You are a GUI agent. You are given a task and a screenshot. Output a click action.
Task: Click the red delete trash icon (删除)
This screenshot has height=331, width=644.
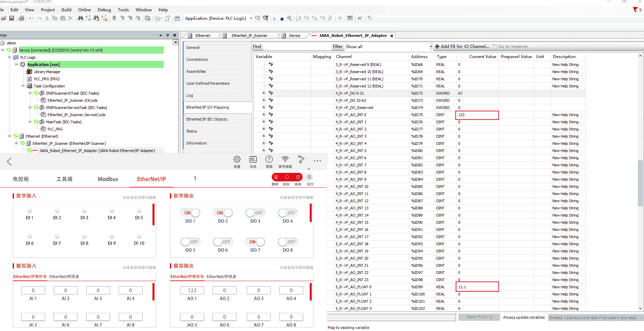276,177
